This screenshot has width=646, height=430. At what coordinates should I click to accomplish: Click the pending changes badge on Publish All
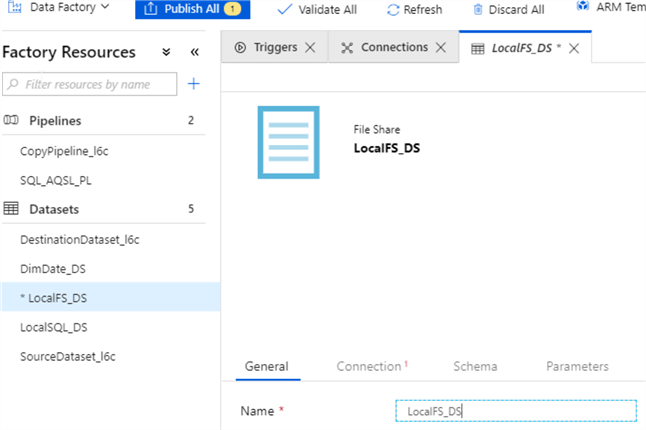(232, 9)
